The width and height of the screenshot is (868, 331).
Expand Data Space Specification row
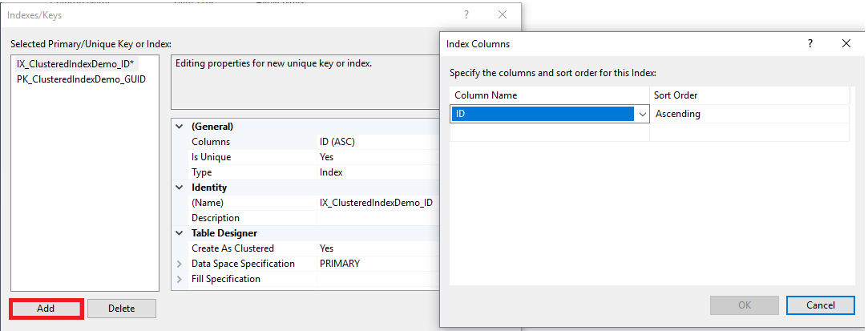pyautogui.click(x=179, y=264)
